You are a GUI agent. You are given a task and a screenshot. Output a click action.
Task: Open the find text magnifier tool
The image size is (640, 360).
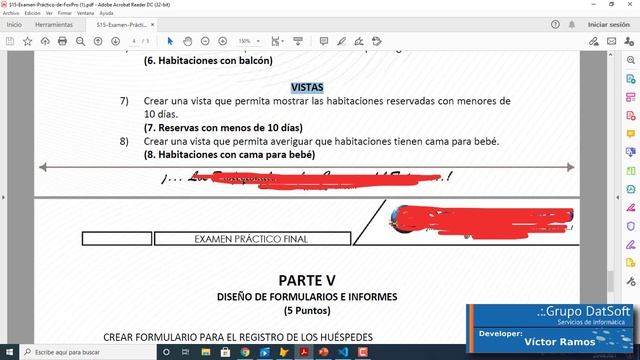80,41
